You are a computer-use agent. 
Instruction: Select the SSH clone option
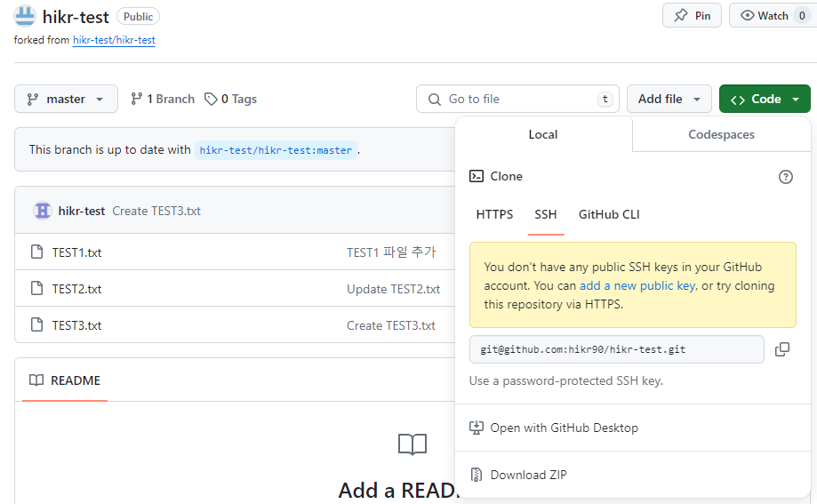click(546, 215)
